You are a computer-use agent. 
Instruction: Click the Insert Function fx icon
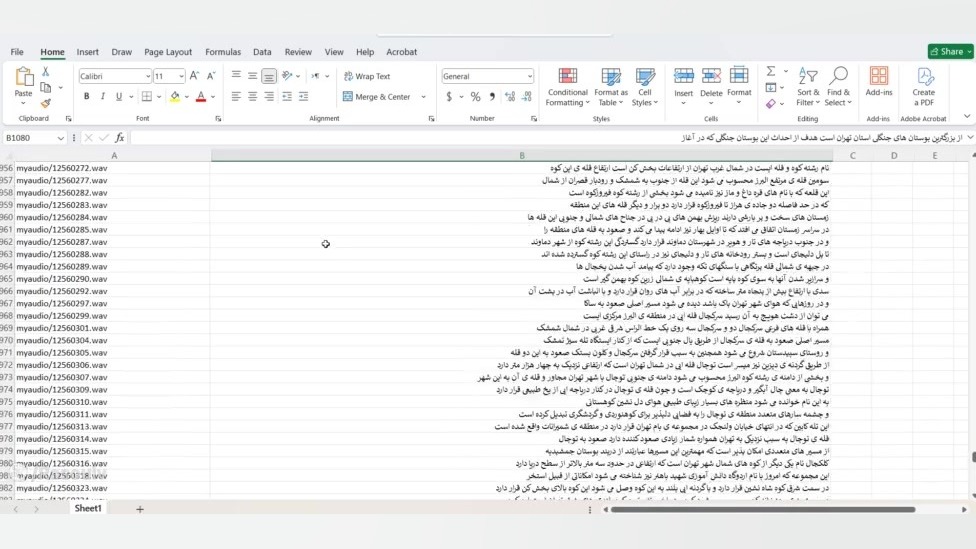tap(120, 138)
